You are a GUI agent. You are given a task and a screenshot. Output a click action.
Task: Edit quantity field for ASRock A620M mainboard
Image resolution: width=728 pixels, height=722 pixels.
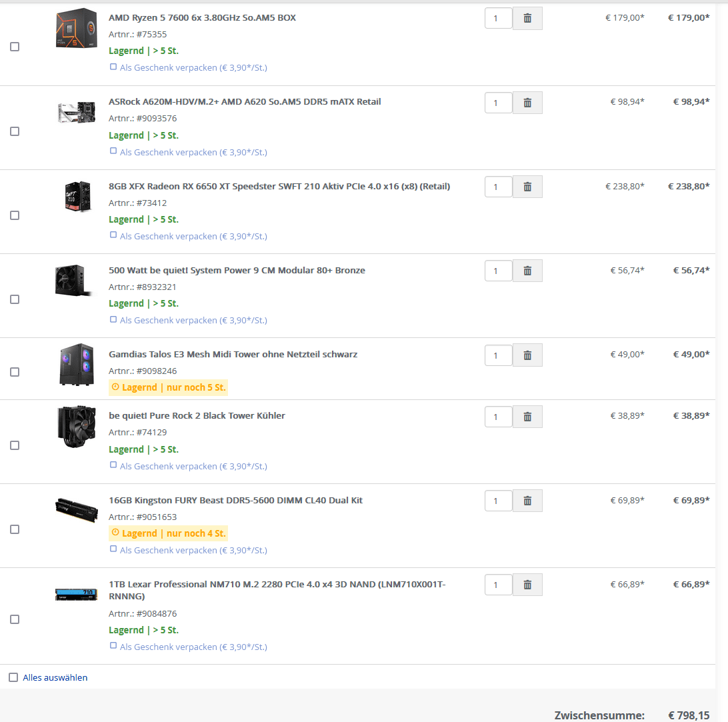(499, 103)
